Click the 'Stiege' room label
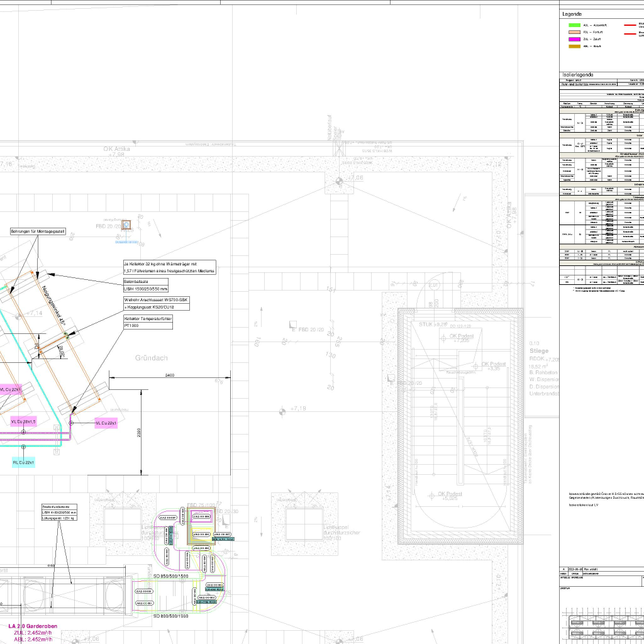 click(539, 351)
